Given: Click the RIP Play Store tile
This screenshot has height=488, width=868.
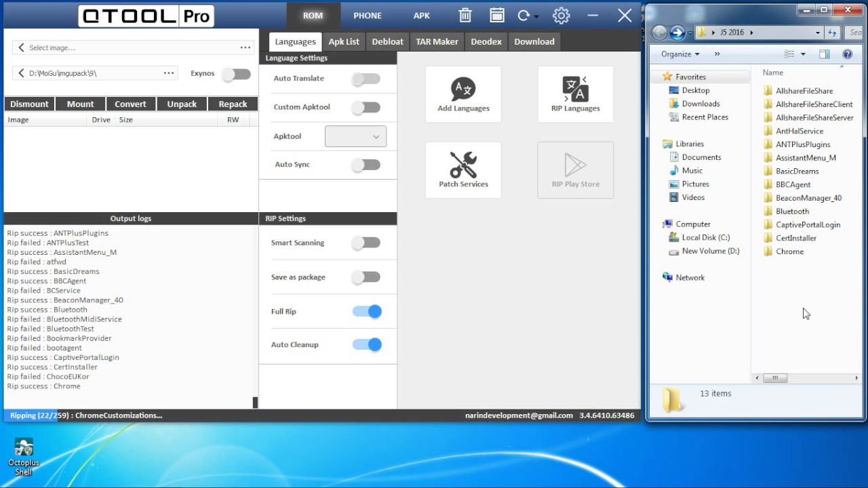Looking at the screenshot, I should click(x=576, y=170).
